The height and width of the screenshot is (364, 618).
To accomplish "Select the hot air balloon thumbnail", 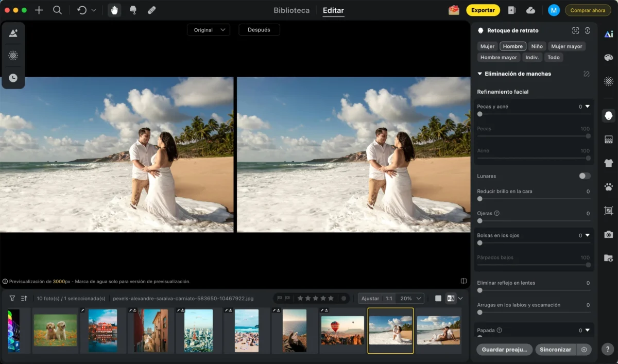I will [x=342, y=330].
